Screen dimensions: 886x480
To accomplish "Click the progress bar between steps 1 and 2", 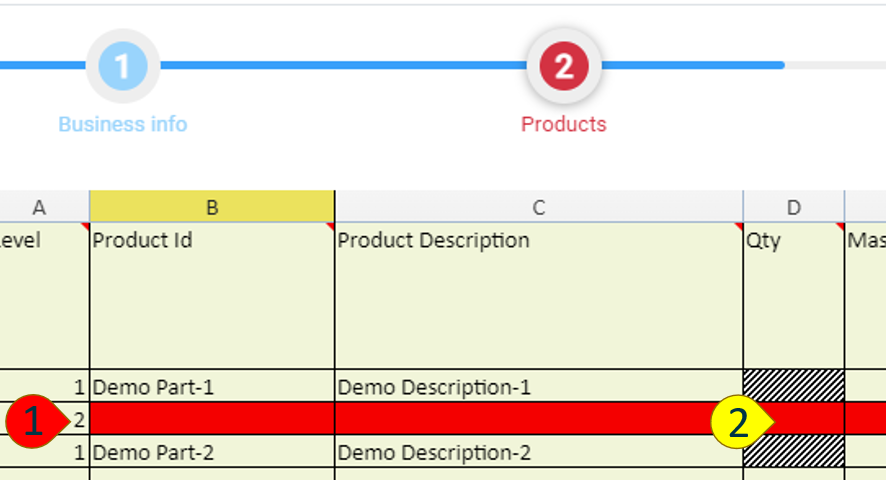I will 340,66.
